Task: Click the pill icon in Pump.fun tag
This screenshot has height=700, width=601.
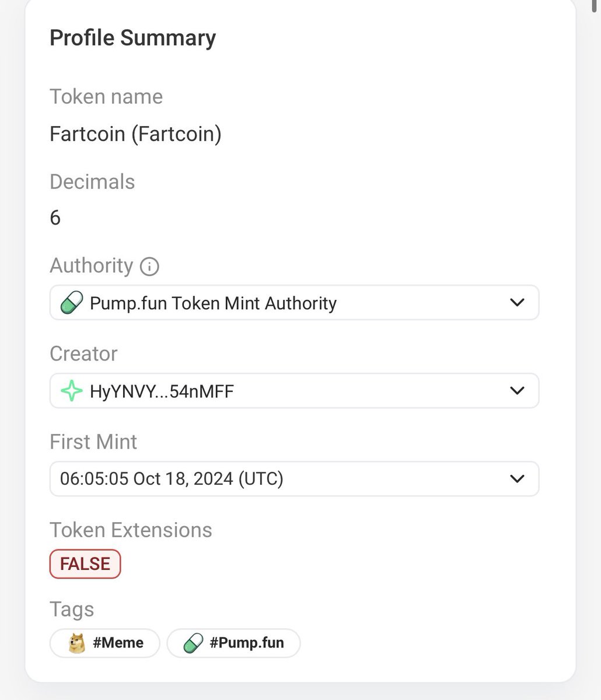Action: tap(194, 643)
